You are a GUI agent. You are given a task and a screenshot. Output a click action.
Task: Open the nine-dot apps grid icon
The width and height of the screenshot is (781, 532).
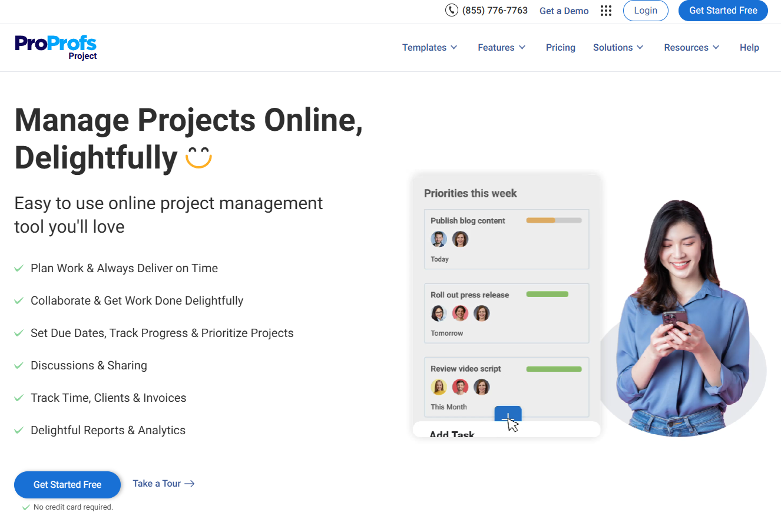coord(605,11)
